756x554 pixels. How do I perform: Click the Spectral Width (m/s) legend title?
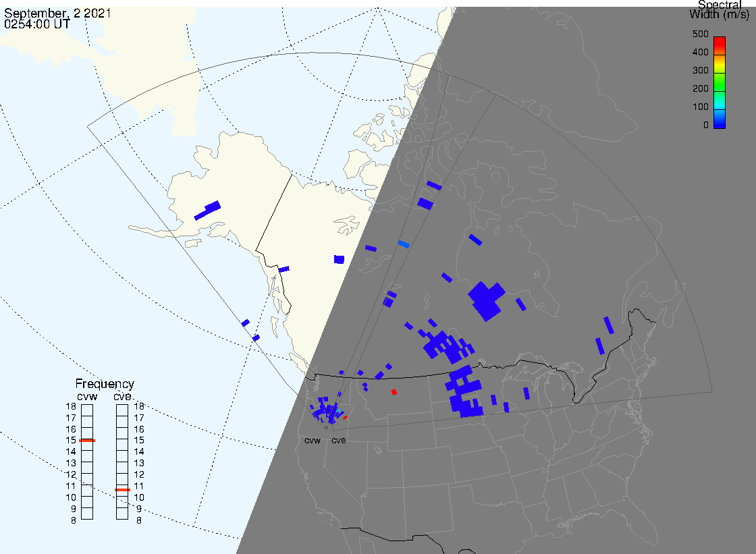pos(720,9)
